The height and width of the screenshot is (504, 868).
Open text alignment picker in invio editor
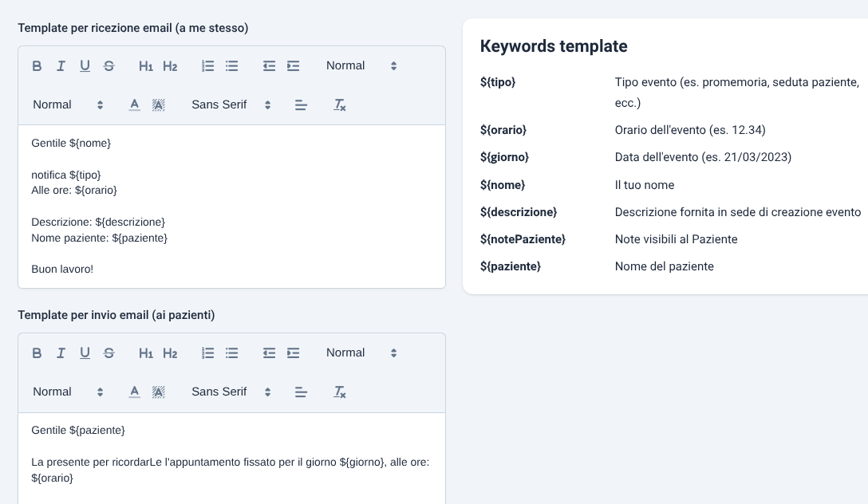[301, 392]
